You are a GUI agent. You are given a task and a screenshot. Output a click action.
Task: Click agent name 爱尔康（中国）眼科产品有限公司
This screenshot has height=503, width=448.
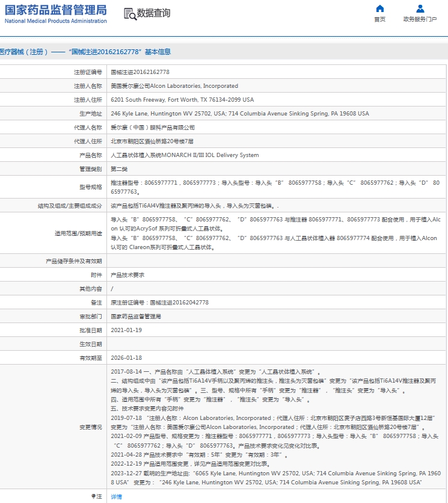click(x=153, y=128)
